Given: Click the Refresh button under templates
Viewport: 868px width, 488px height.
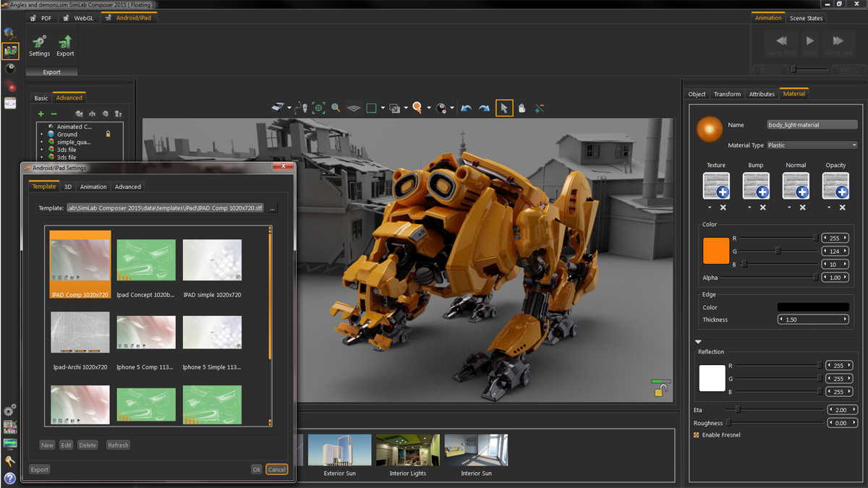Looking at the screenshot, I should tap(118, 445).
